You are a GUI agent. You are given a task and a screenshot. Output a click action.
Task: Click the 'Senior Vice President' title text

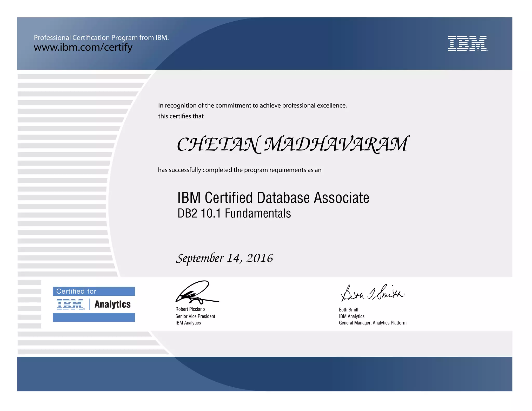[195, 316]
